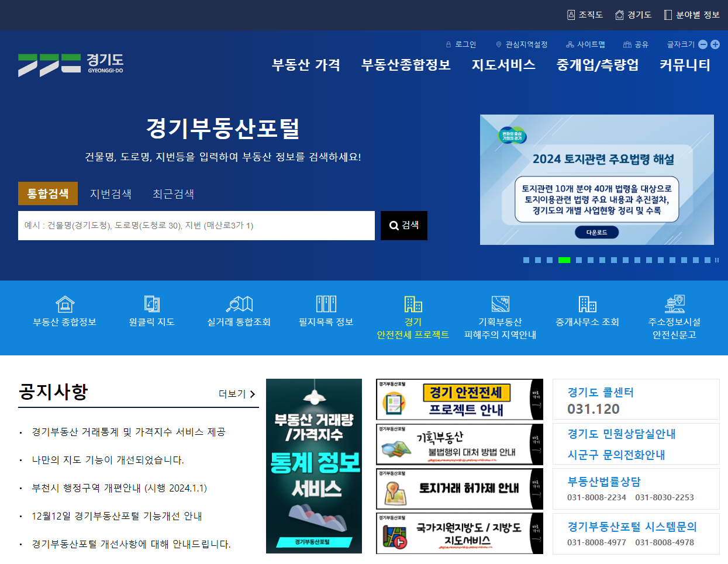Screen dimensions: 728x564
Task: Open the 커뮤니티 menu
Action: tap(685, 65)
